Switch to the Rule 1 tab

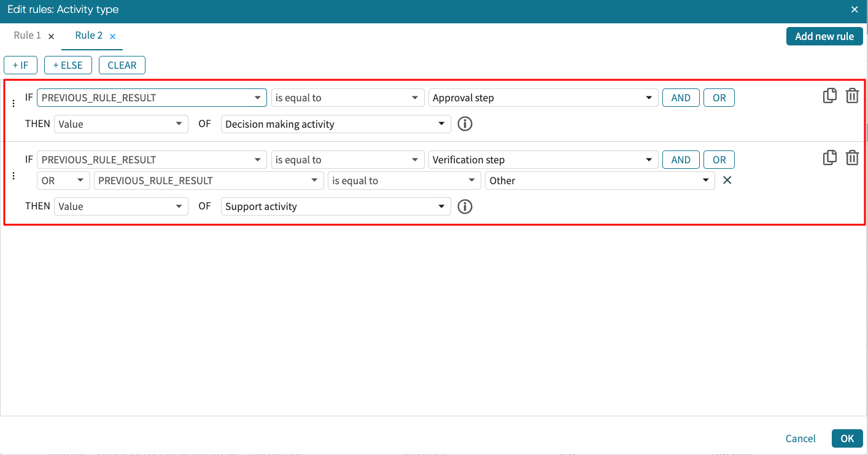[x=27, y=36]
